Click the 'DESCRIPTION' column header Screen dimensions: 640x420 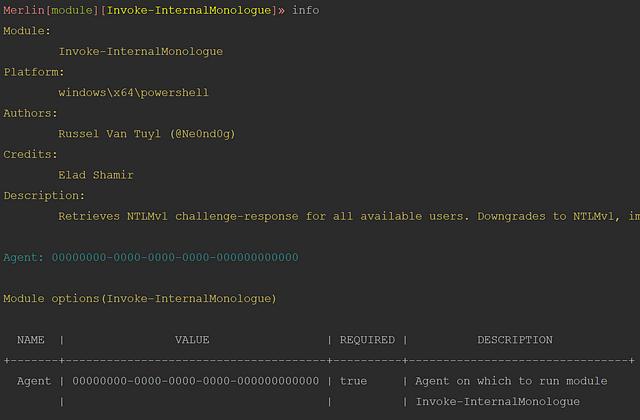pos(515,340)
